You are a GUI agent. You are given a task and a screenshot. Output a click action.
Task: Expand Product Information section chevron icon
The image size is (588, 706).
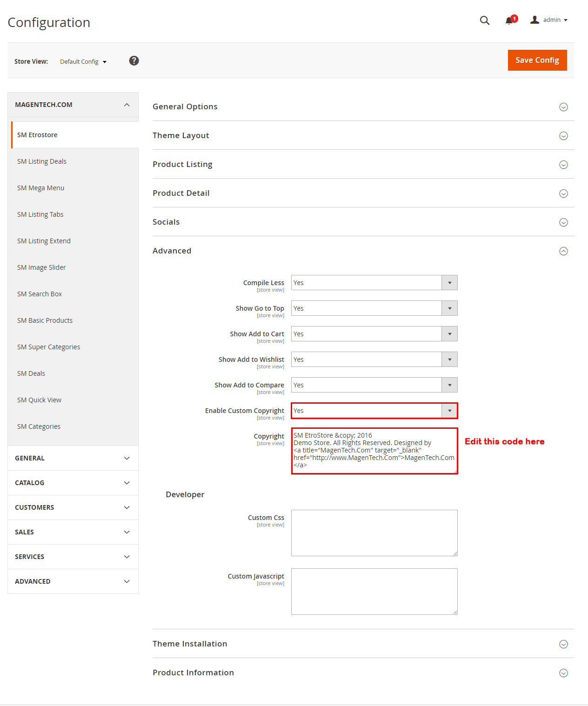[x=563, y=673]
